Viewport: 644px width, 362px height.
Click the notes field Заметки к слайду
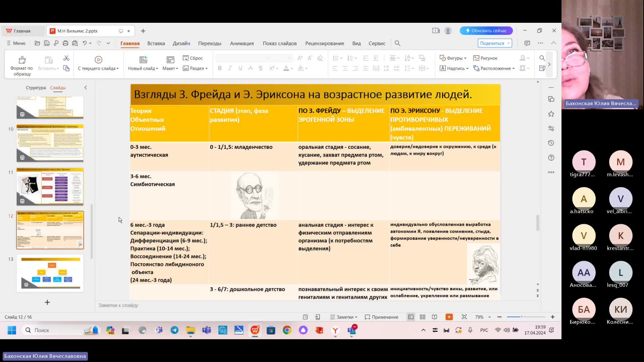click(318, 305)
